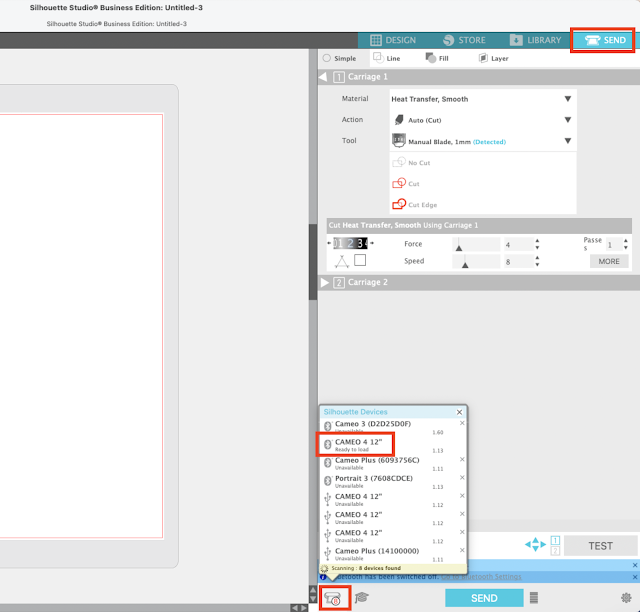Choose the Cut Edge option icon
This screenshot has width=640, height=612.
tap(399, 204)
